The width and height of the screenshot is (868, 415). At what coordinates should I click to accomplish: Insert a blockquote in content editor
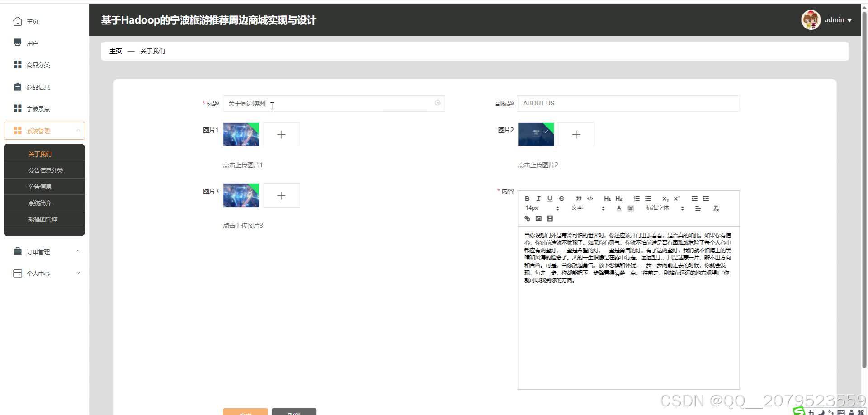click(578, 198)
